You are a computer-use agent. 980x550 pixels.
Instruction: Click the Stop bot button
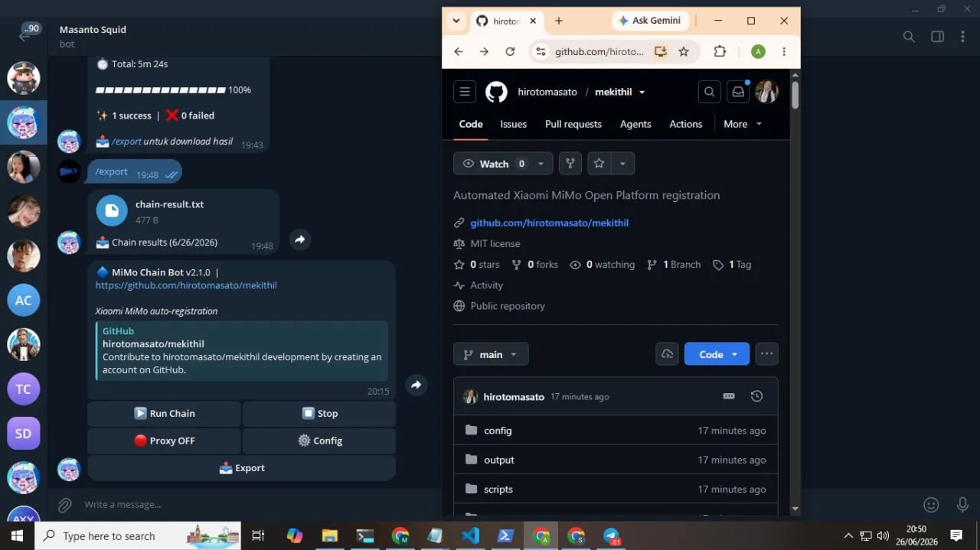pos(319,414)
